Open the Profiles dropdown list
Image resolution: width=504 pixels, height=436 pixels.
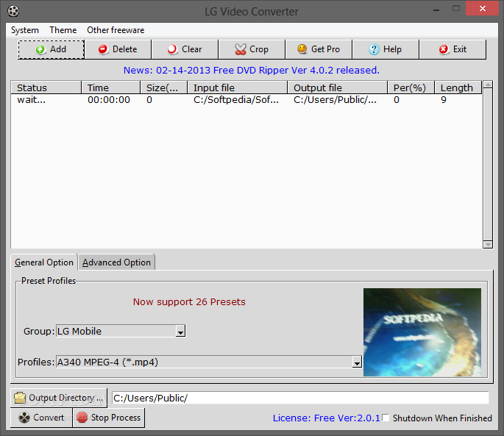(x=357, y=362)
